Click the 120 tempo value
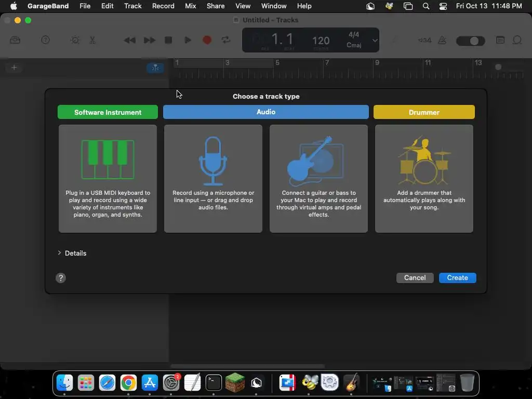This screenshot has width=532, height=399. (x=321, y=41)
